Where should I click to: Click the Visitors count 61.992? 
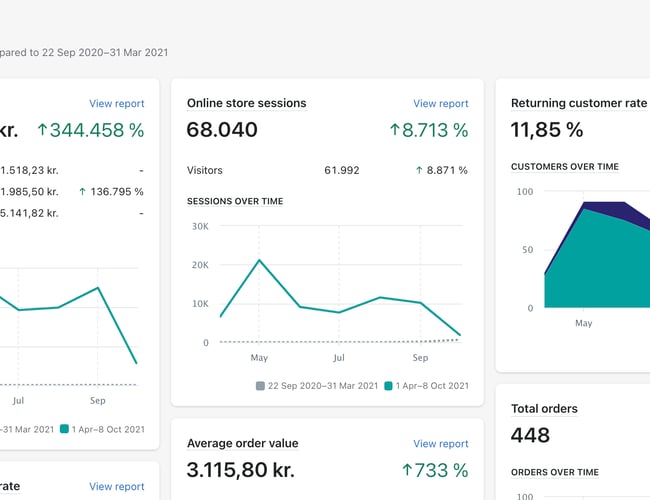pyautogui.click(x=341, y=171)
